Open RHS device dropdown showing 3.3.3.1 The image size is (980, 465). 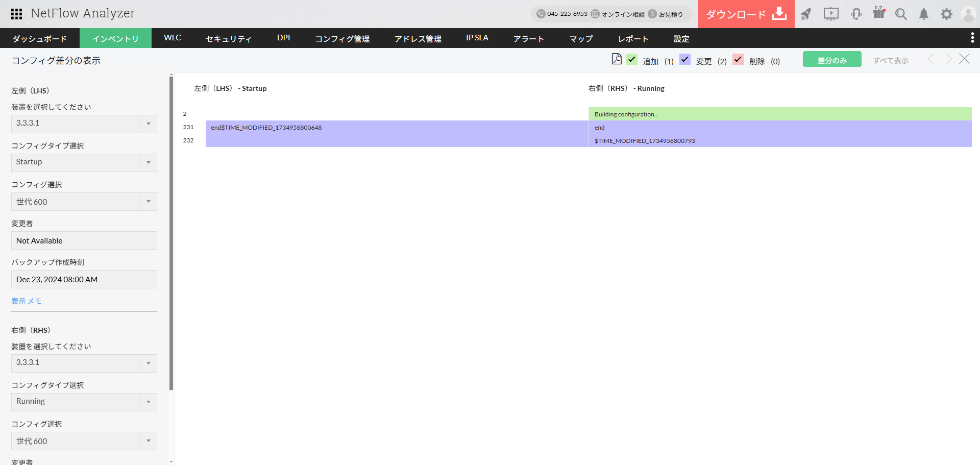[x=84, y=363]
